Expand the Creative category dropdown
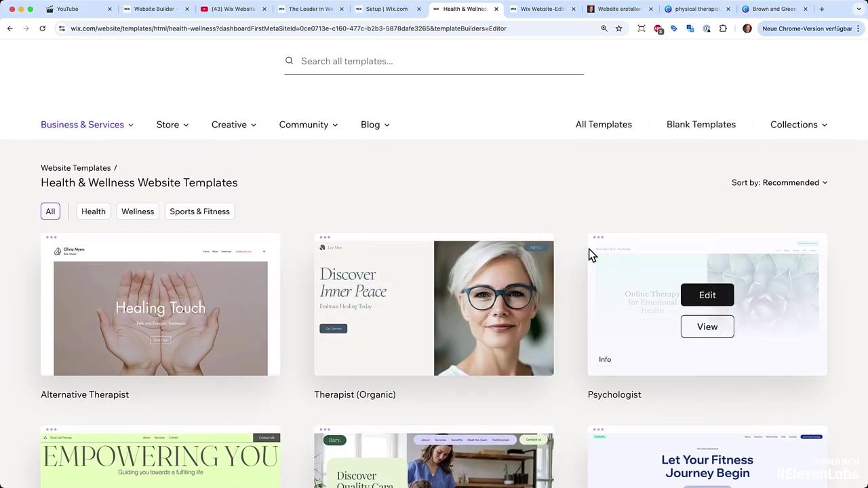The height and width of the screenshot is (488, 868). pyautogui.click(x=233, y=125)
